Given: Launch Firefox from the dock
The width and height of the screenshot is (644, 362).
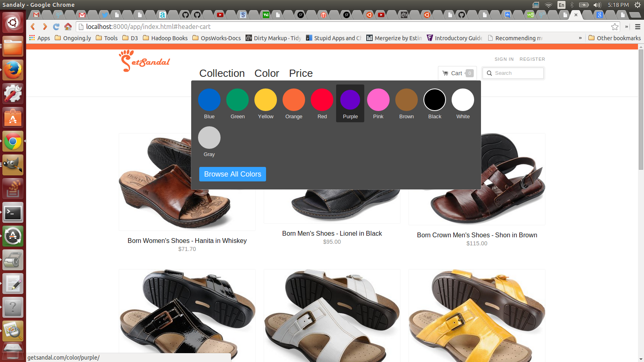Looking at the screenshot, I should pyautogui.click(x=13, y=70).
